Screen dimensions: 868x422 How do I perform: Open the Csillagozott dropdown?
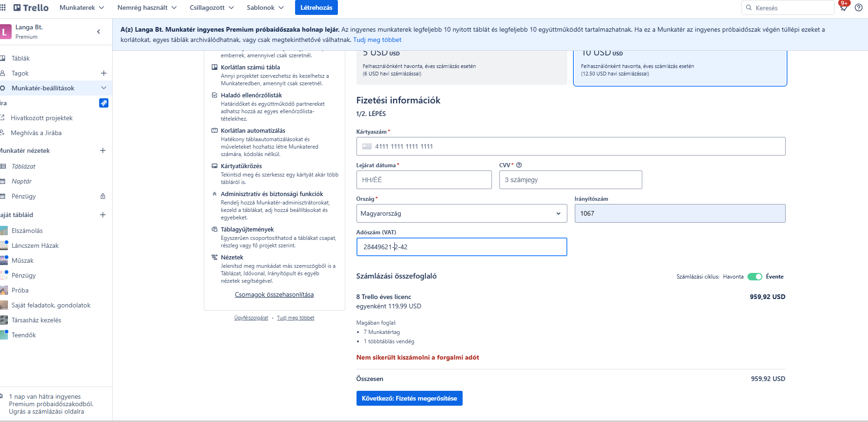(212, 7)
